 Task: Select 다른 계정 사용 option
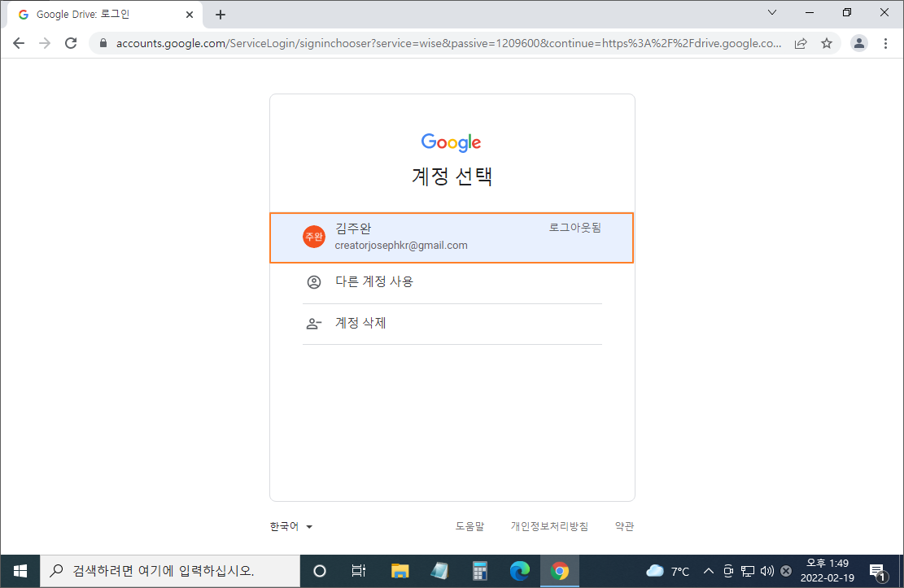[x=452, y=282]
